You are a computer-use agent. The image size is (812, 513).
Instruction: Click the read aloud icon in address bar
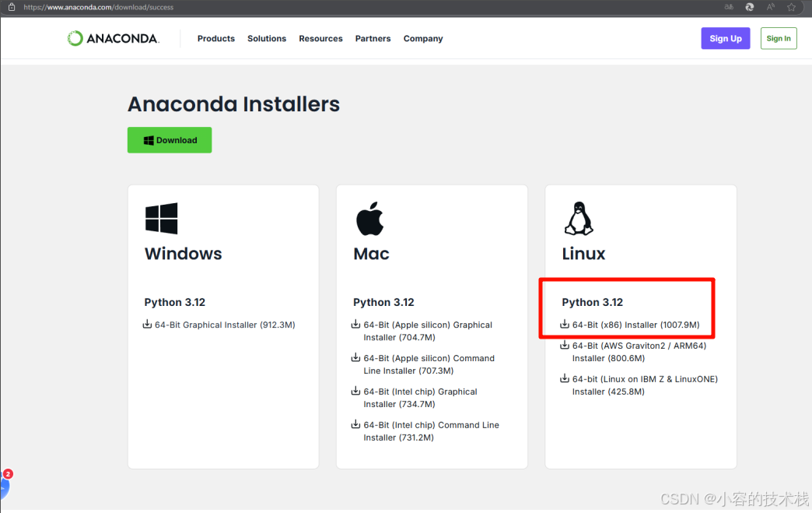[x=771, y=7]
